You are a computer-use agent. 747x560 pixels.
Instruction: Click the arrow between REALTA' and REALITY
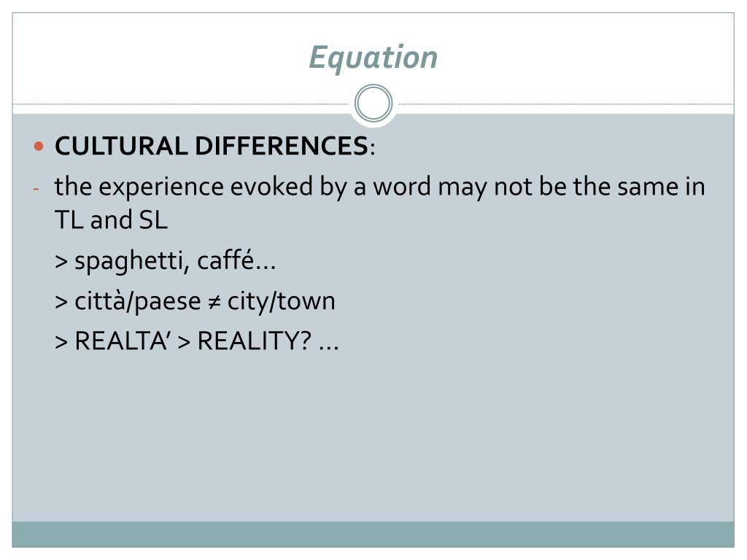[x=184, y=342]
